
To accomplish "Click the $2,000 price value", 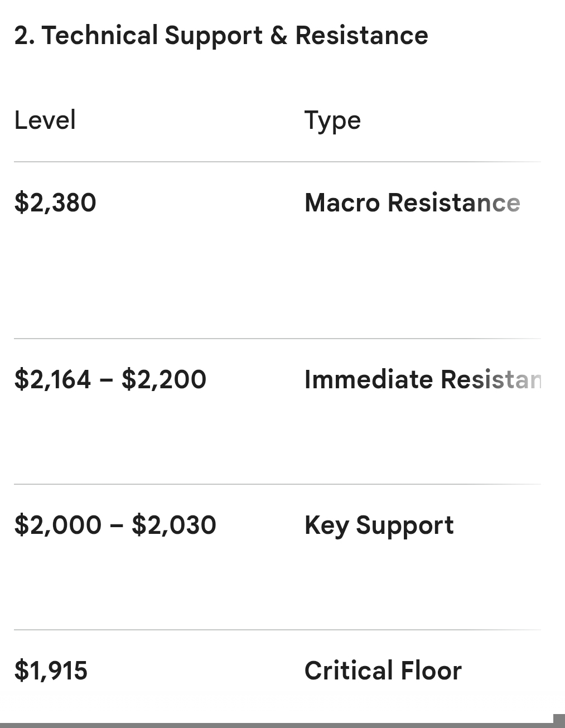I will pos(57,525).
